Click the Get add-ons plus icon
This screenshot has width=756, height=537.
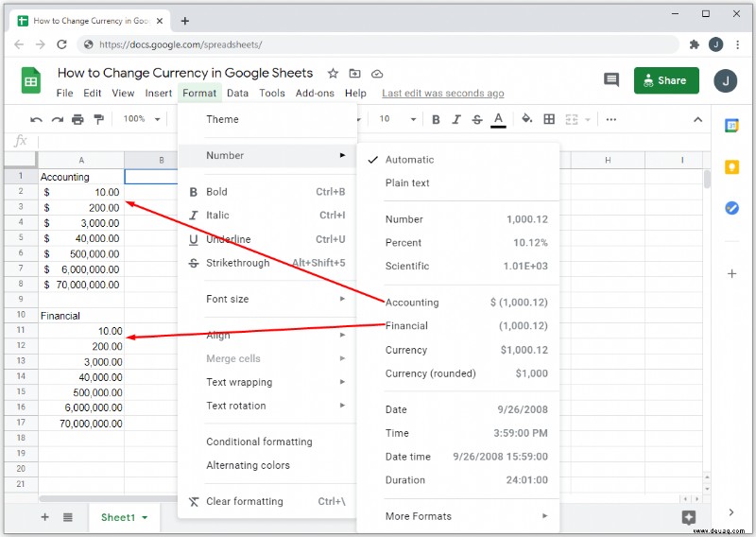(x=731, y=273)
